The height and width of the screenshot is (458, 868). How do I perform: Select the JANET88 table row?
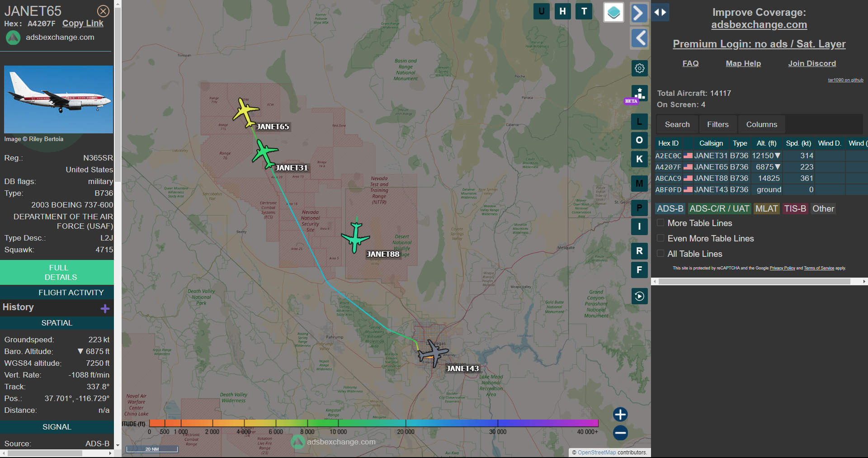pyautogui.click(x=761, y=178)
